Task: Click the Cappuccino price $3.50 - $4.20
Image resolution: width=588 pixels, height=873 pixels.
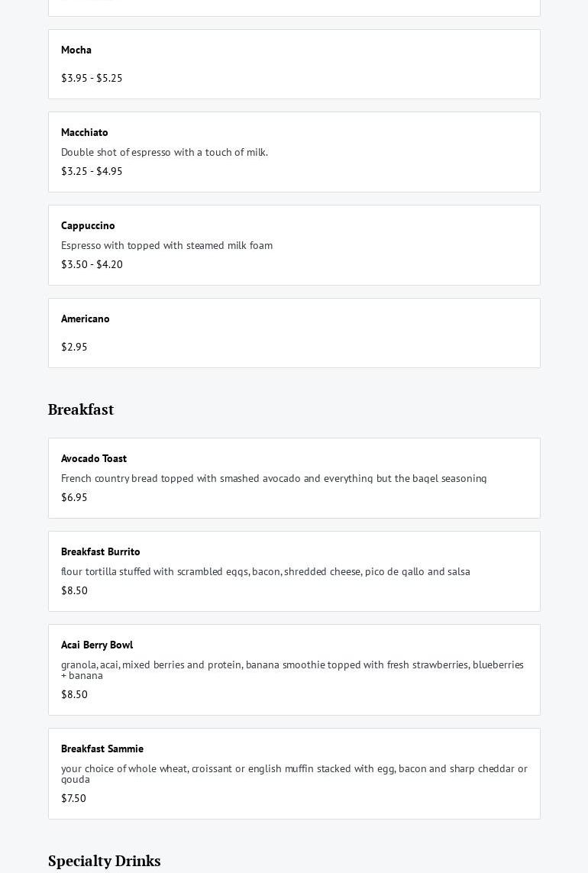Action: pyautogui.click(x=92, y=264)
